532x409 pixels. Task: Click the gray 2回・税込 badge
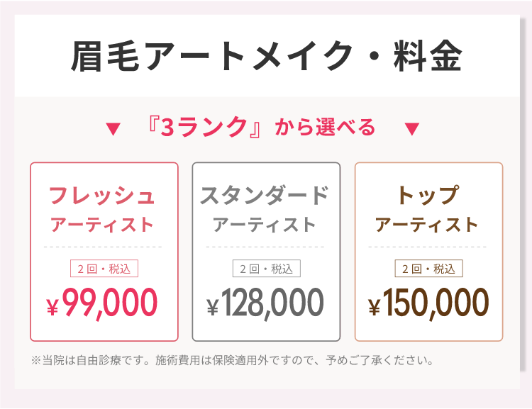[266, 268]
